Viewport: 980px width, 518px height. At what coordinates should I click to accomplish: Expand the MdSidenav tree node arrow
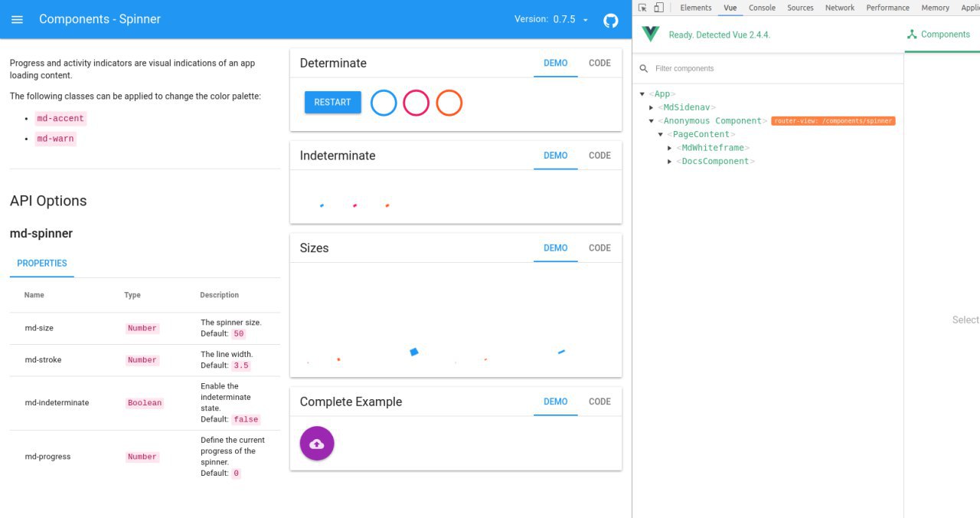(652, 108)
